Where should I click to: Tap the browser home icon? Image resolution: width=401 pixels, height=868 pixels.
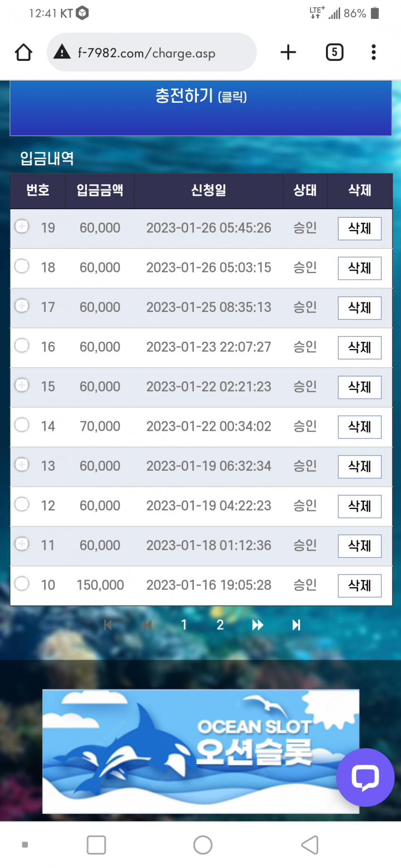pos(24,52)
